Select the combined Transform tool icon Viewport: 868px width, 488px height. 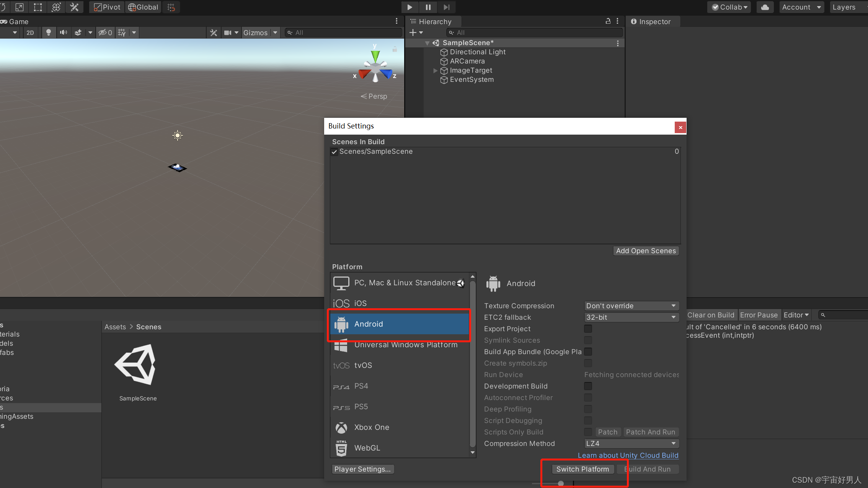click(56, 7)
